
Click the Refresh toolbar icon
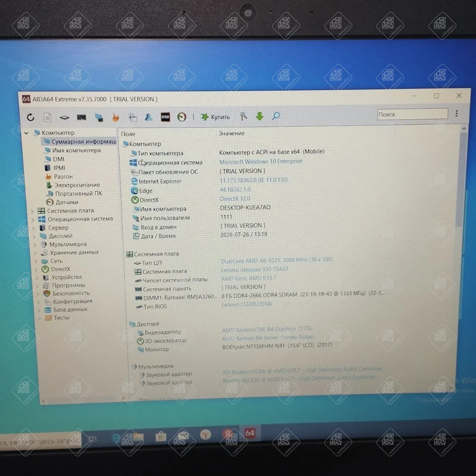(30, 118)
